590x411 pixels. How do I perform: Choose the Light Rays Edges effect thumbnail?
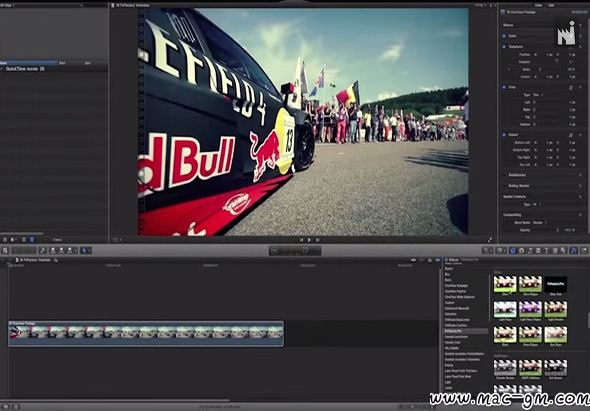point(530,309)
